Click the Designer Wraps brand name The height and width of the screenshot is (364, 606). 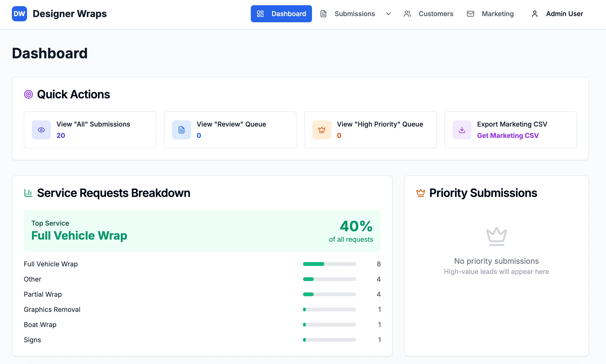pos(70,14)
